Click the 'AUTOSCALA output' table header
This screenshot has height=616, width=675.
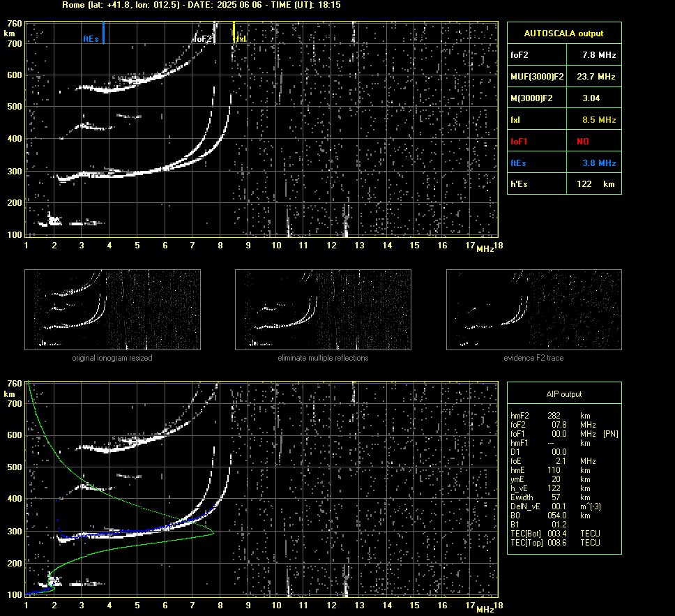563,33
